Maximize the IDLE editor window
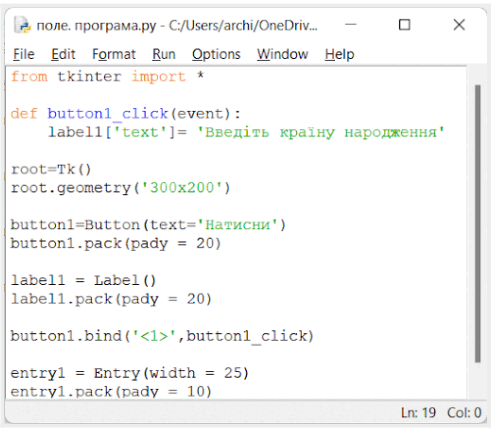This screenshot has height=433, width=492. point(404,25)
